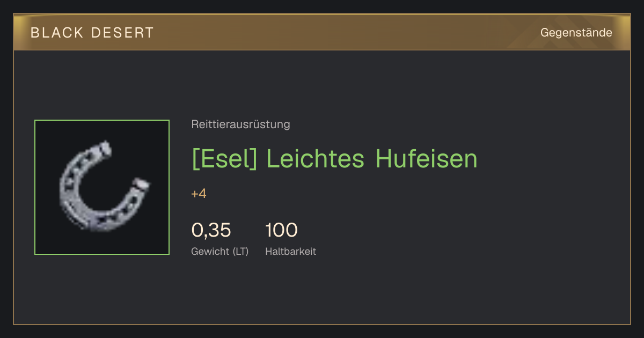Viewport: 644px width, 338px height.
Task: Click the word Hufeisen in the title
Action: point(427,159)
